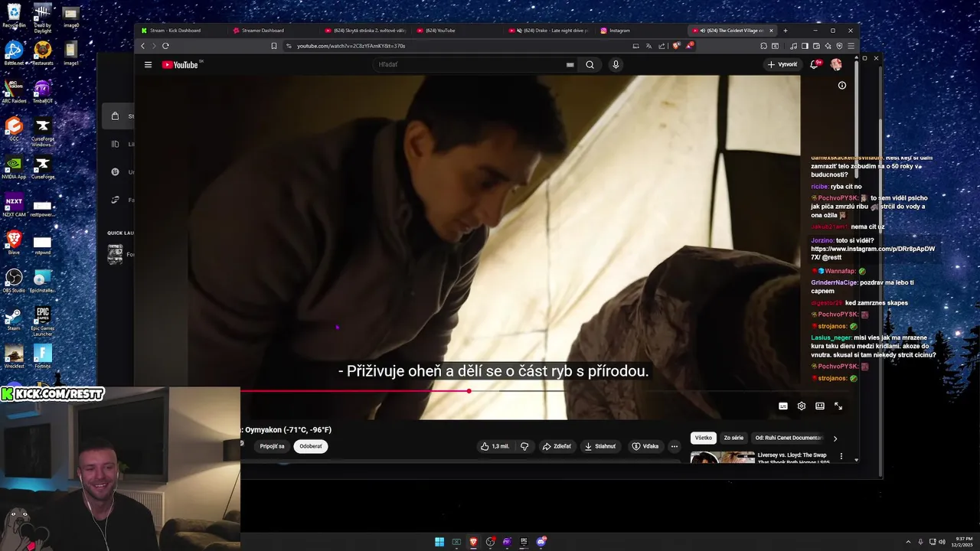Open Epic Games Launcher desktop shortcut
This screenshot has height=551, width=980.
click(x=43, y=321)
